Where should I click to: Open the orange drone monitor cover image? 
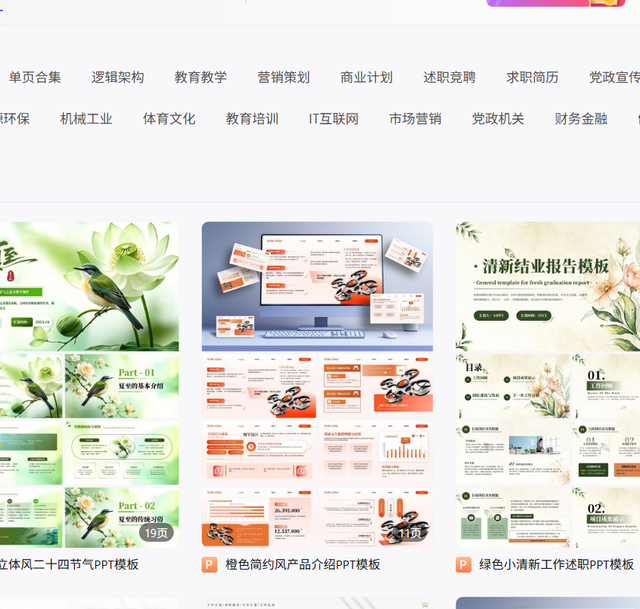tap(317, 287)
